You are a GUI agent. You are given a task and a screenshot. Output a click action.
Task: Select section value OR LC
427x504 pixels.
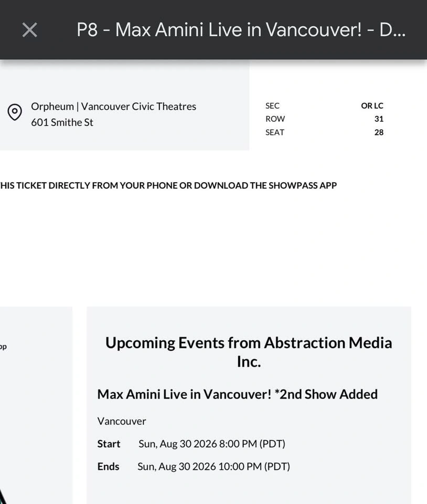click(x=372, y=106)
